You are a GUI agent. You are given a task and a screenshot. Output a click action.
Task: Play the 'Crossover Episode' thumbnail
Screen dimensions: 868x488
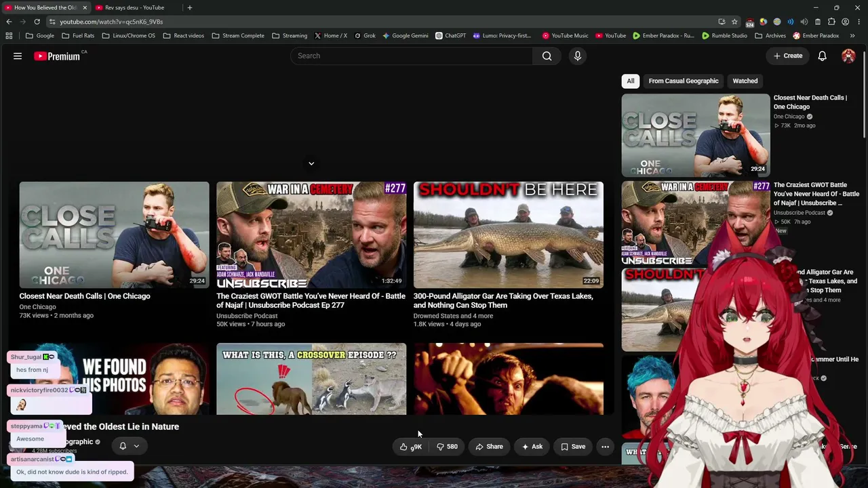311,378
